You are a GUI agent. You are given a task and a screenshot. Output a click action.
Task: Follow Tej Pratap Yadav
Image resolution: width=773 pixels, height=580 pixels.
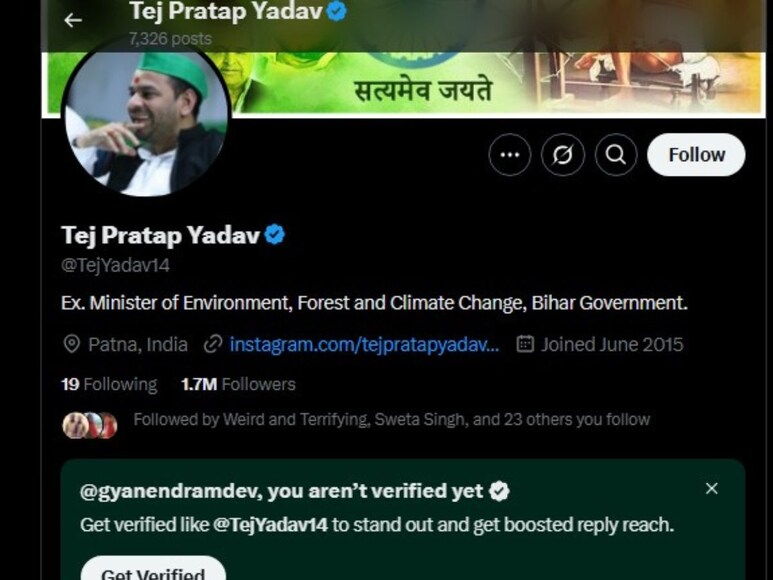[x=696, y=155]
